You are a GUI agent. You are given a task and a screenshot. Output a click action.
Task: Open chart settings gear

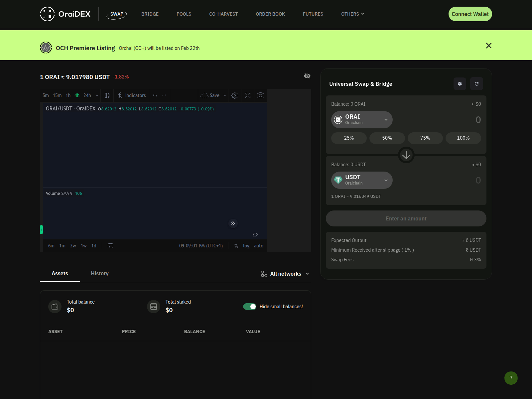click(x=235, y=95)
